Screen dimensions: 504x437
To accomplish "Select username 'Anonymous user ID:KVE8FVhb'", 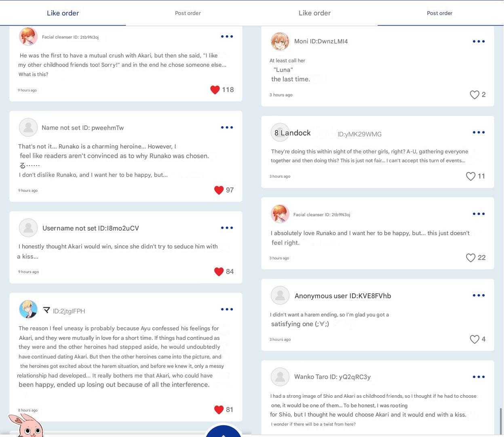I will [343, 296].
